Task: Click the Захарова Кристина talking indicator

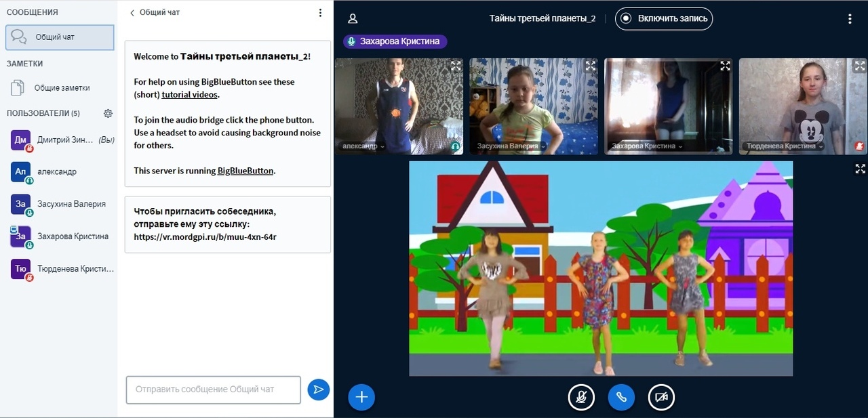Action: [x=395, y=41]
